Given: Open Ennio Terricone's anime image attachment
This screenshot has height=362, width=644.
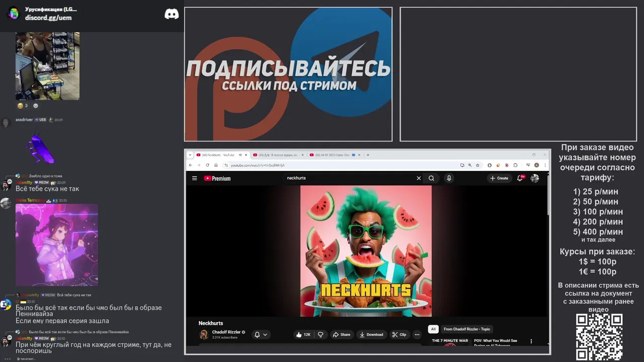Looking at the screenshot, I should coord(57,245).
